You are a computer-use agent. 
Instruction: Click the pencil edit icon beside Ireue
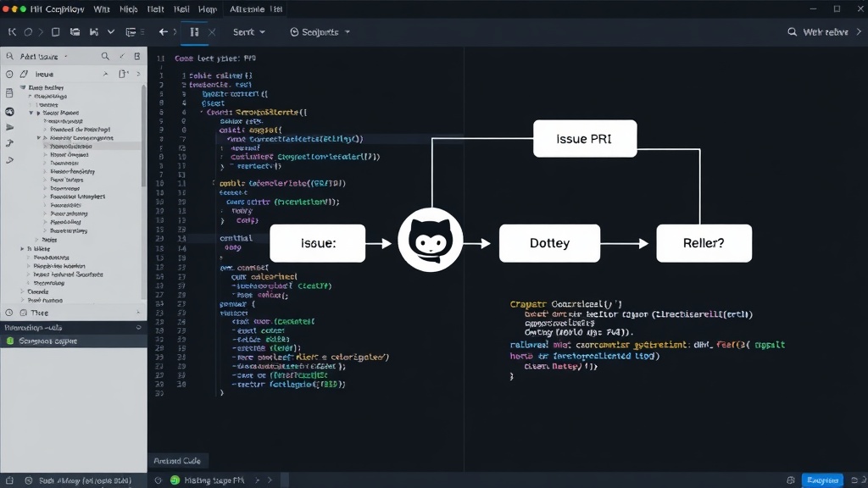pyautogui.click(x=24, y=74)
